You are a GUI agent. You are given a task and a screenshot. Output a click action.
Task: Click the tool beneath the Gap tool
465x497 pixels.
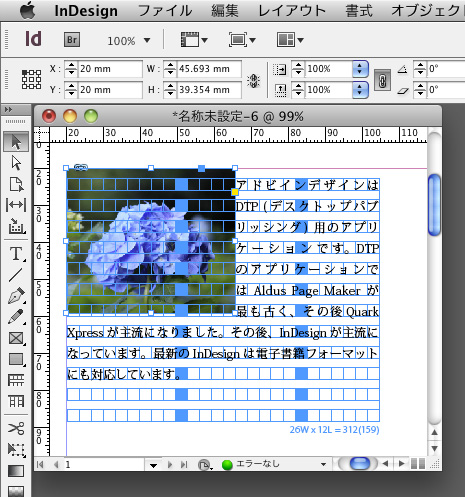point(16,226)
